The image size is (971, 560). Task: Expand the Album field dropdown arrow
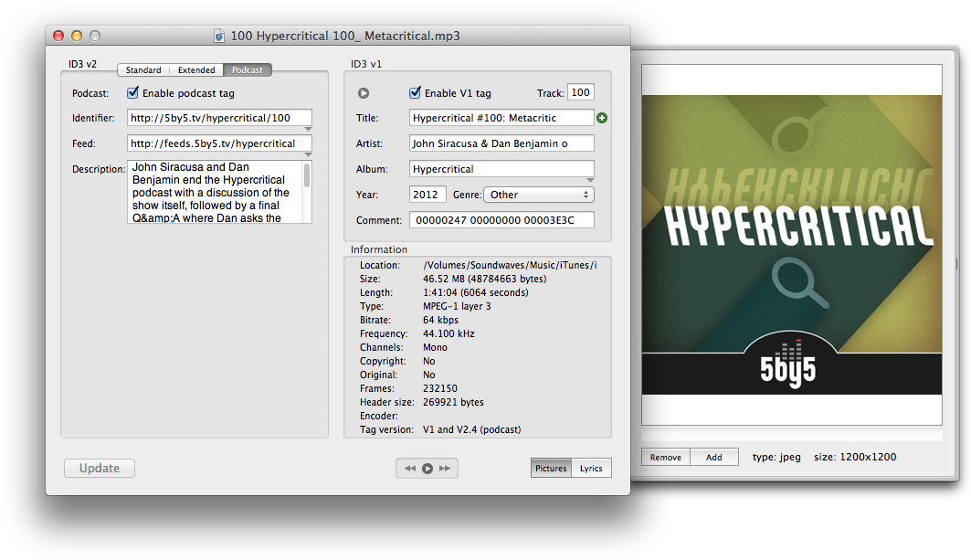(590, 180)
